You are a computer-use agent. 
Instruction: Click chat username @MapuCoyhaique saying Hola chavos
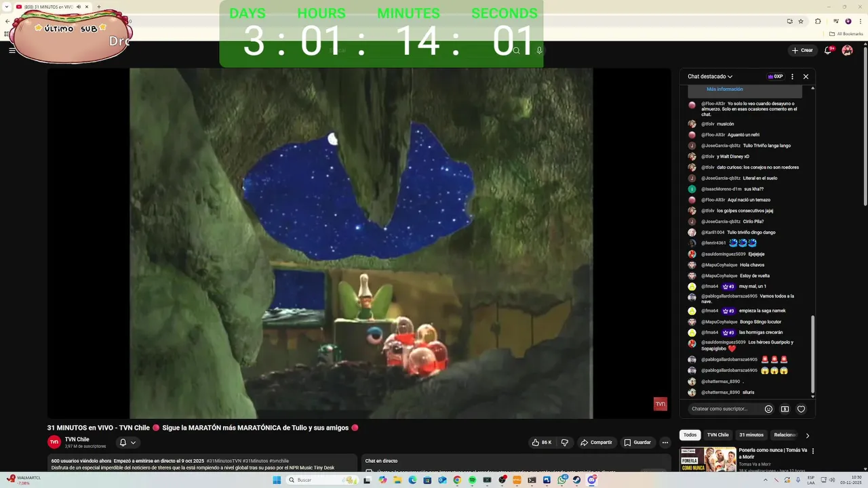[719, 265]
